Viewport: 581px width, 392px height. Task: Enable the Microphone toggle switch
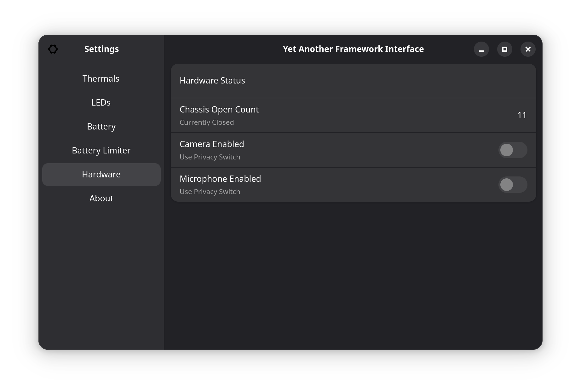(x=513, y=185)
